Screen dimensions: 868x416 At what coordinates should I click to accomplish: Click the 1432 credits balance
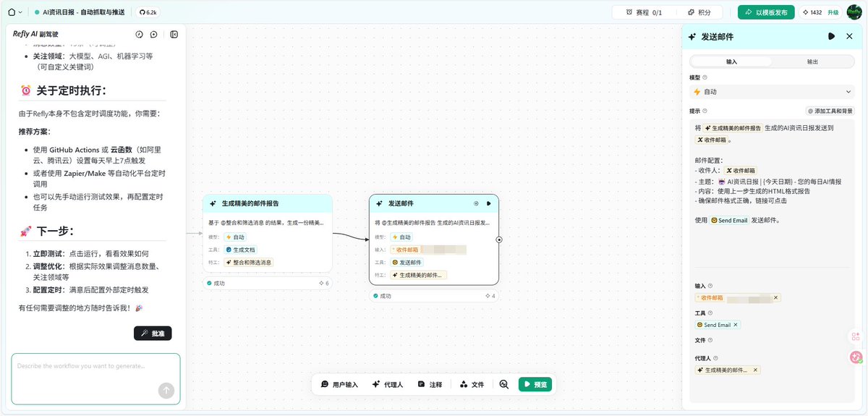[x=812, y=12]
